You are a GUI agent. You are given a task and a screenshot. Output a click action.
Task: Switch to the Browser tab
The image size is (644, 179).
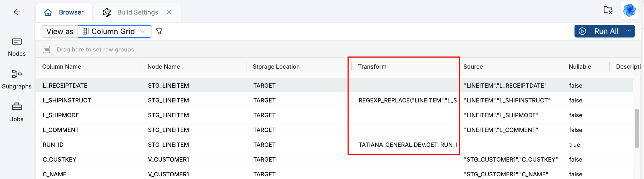pyautogui.click(x=71, y=12)
